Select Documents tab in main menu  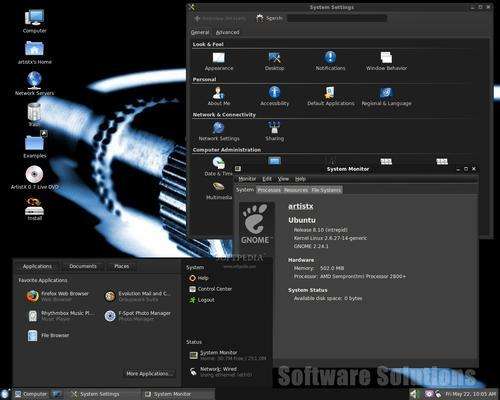coord(83,266)
